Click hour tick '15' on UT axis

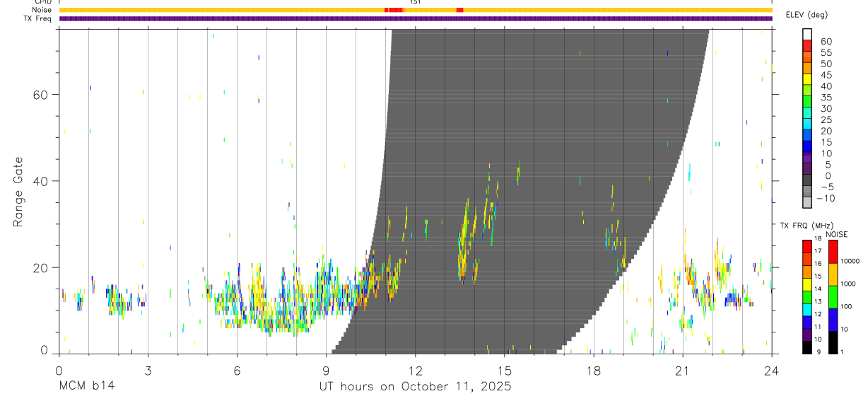tap(505, 370)
